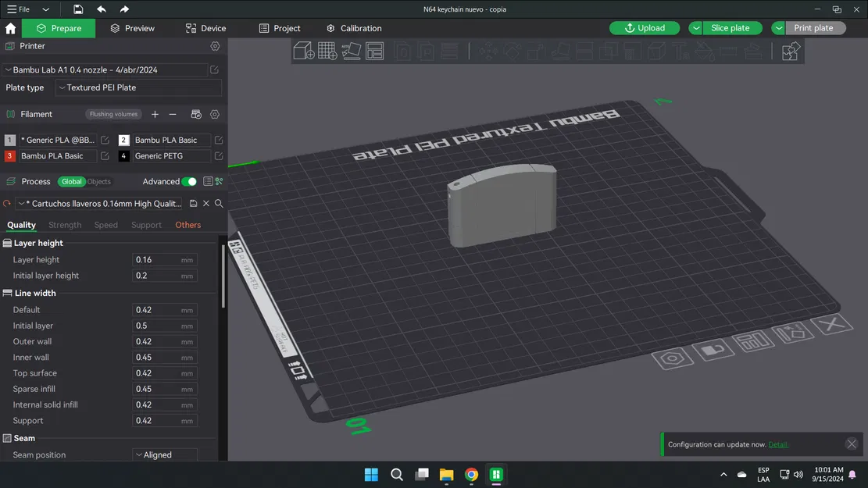This screenshot has height=488, width=868.
Task: Toggle the Advanced settings switch off
Action: [x=189, y=182]
